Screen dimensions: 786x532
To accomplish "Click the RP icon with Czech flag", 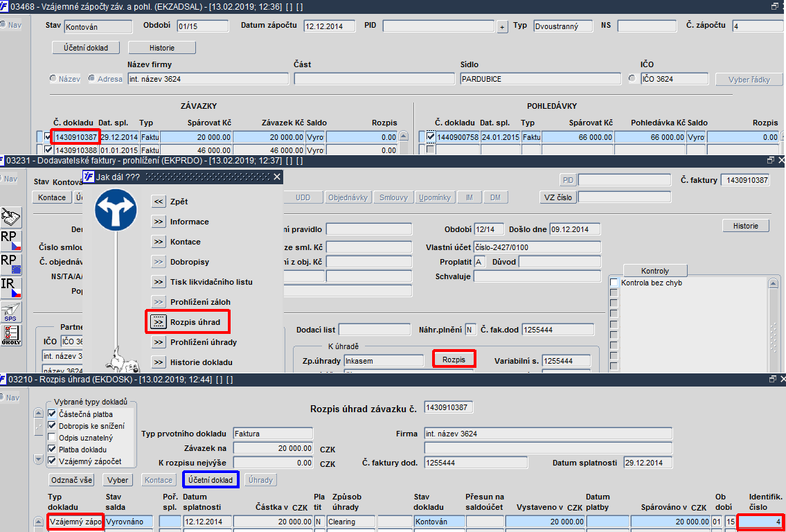I will point(10,241).
